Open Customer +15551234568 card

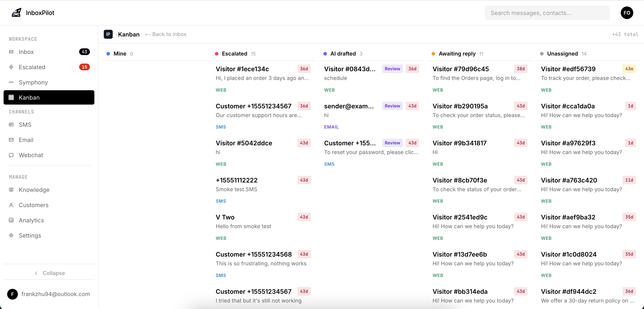(x=263, y=264)
